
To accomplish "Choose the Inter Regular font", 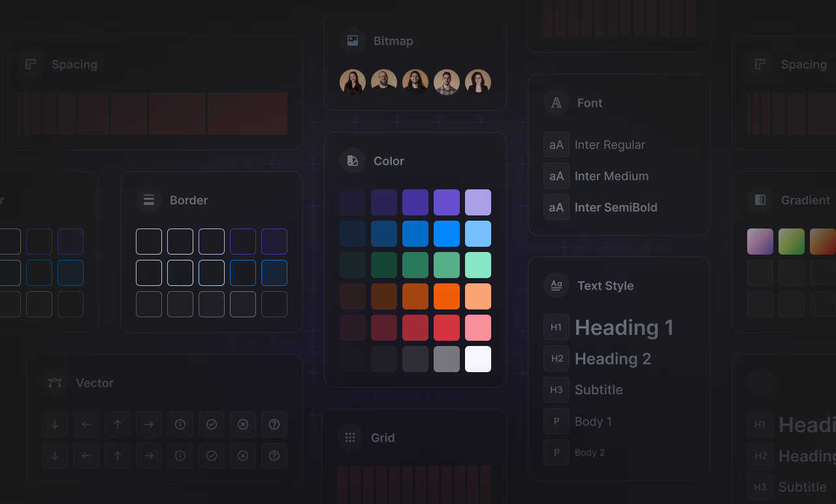I will click(x=609, y=145).
